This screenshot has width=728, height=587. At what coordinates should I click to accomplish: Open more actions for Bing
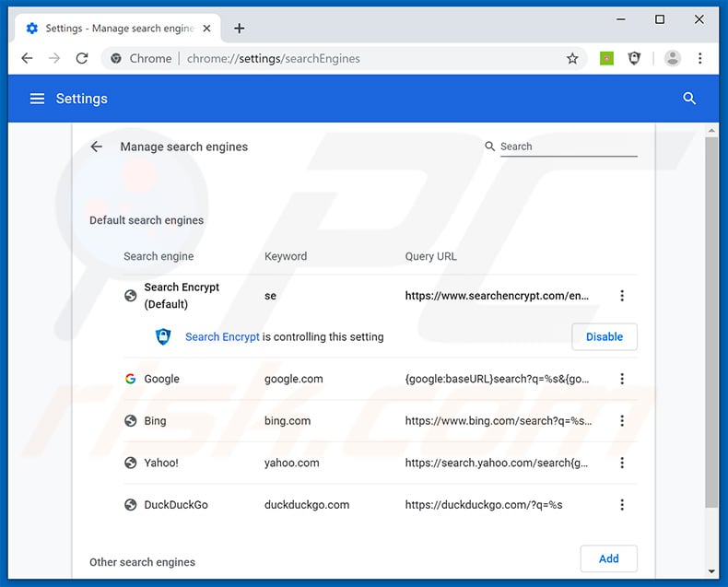(622, 421)
